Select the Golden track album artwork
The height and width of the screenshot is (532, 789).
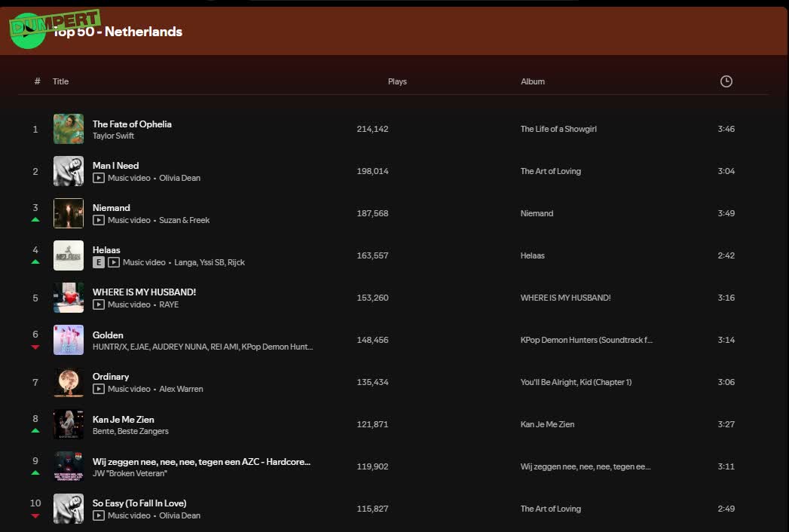(69, 340)
